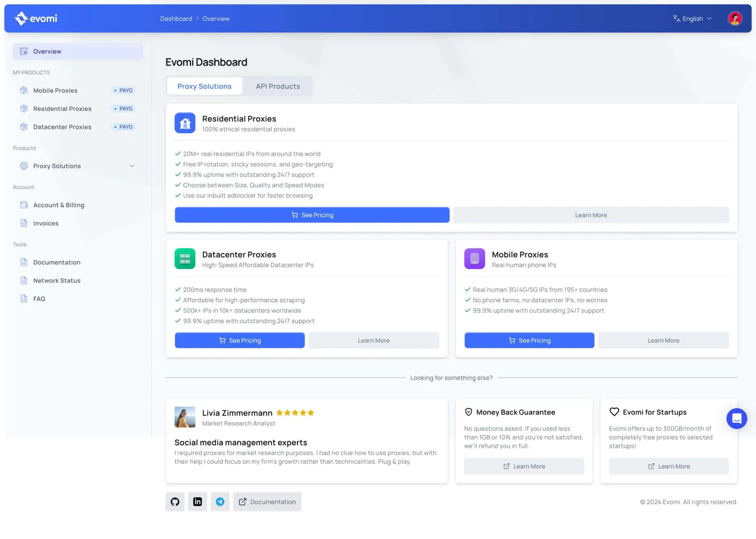This screenshot has height=539, width=756.
Task: Learn More about Money Back Guarantee
Action: point(524,466)
